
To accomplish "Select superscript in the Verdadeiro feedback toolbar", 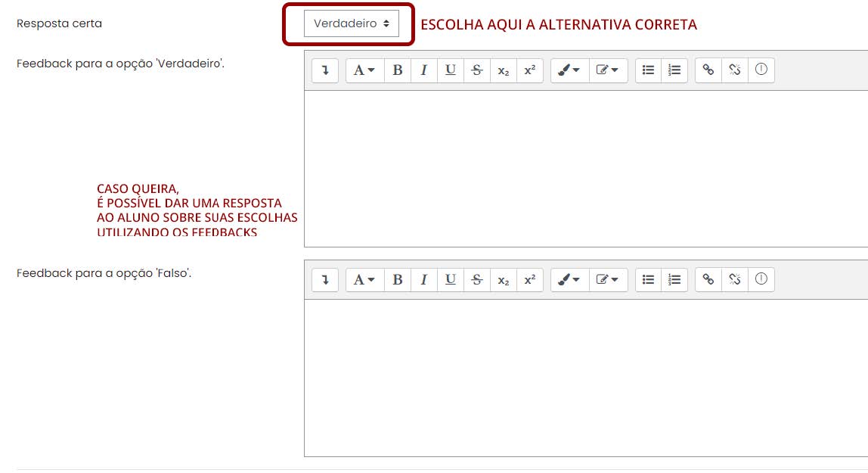I will pos(530,70).
